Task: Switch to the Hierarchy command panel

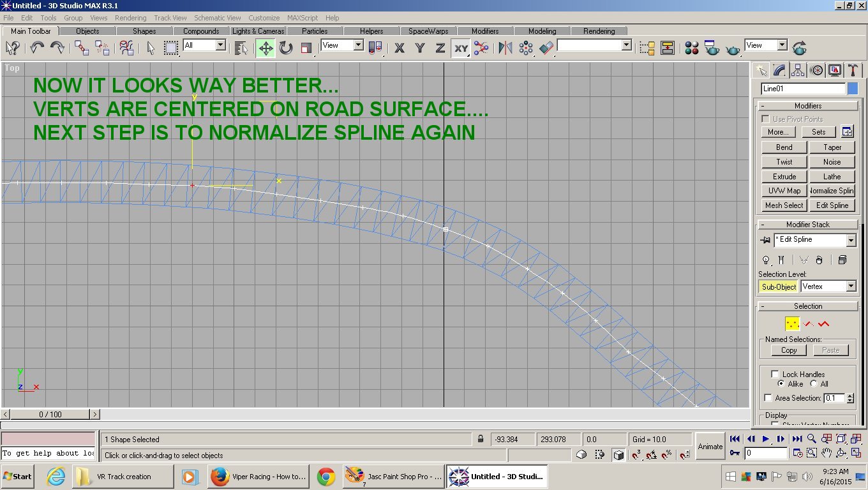Action: (798, 70)
